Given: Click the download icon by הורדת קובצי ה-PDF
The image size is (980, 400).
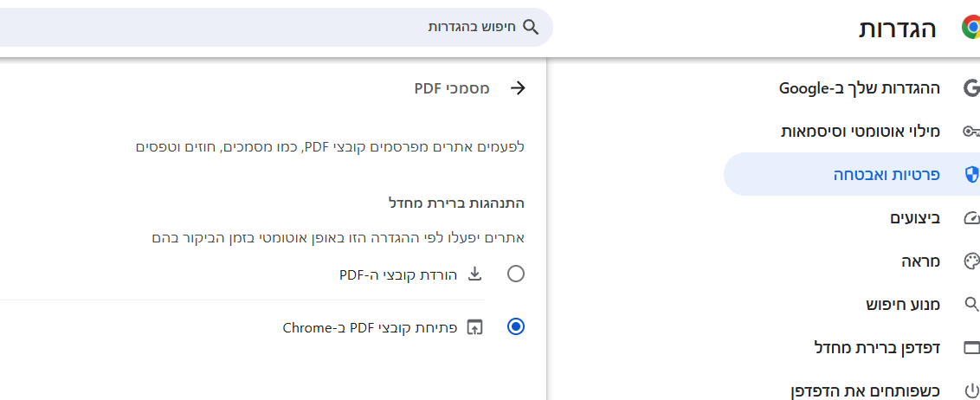Looking at the screenshot, I should coord(475,274).
